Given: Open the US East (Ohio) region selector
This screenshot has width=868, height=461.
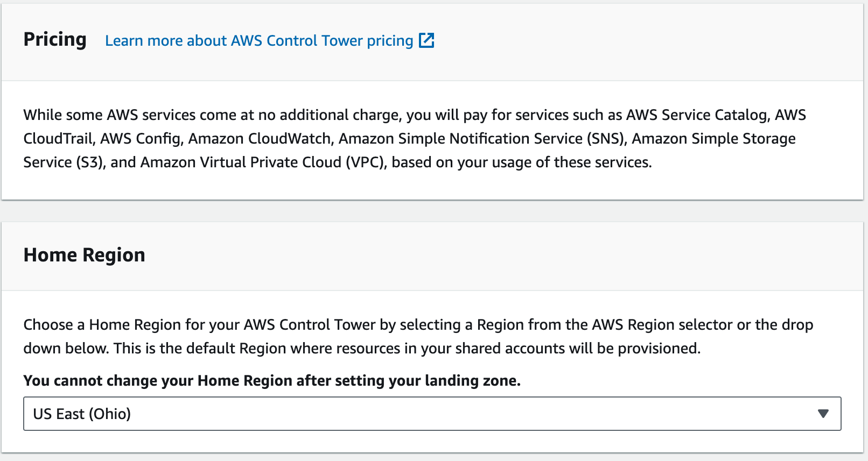Looking at the screenshot, I should (431, 414).
